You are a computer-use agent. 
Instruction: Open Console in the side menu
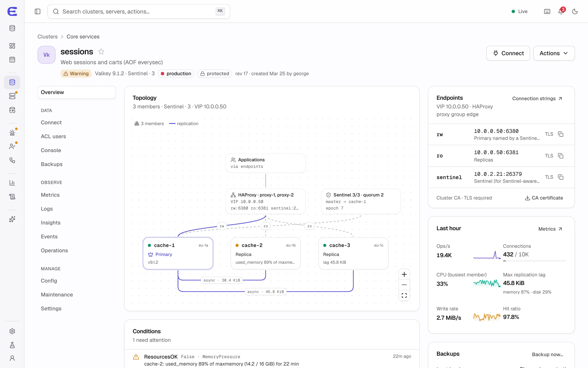[51, 150]
